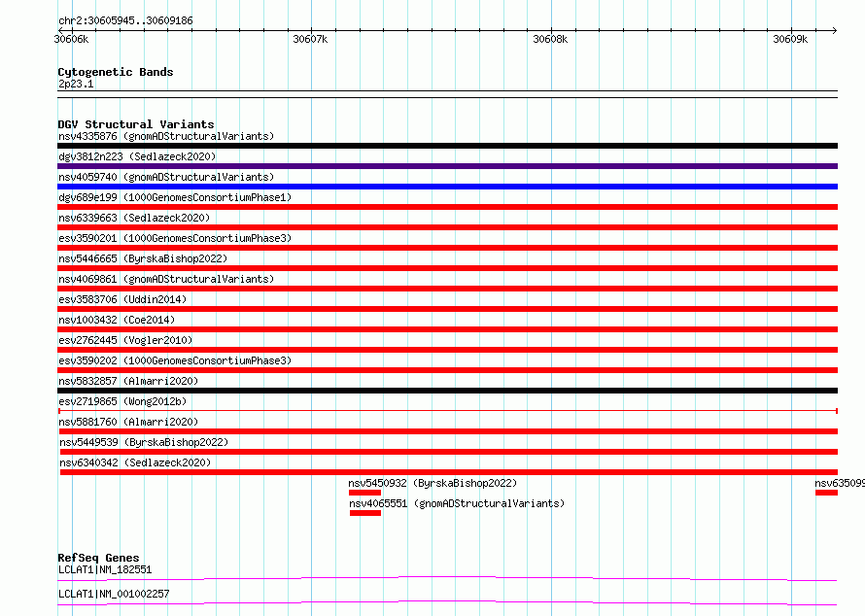Click the short red nsv4065551 bar
865x616 pixels.
(365, 513)
